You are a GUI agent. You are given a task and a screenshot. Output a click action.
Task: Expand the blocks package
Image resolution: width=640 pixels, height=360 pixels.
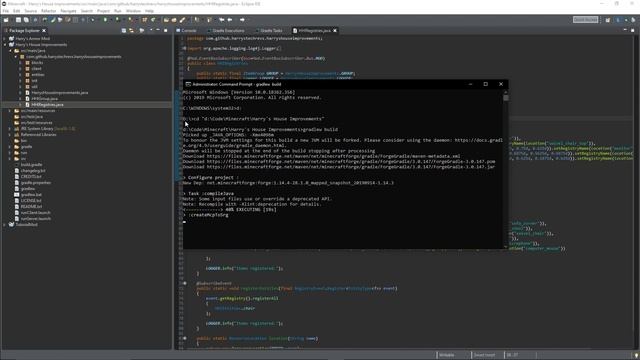tap(20, 63)
